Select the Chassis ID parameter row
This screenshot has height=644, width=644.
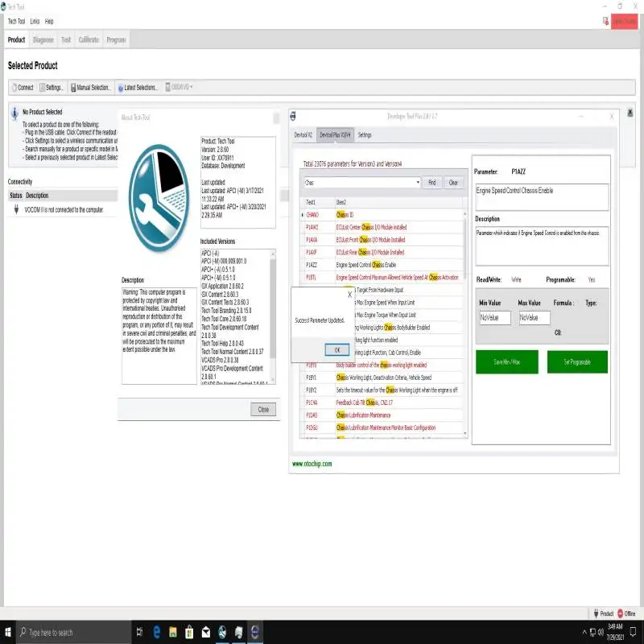382,215
